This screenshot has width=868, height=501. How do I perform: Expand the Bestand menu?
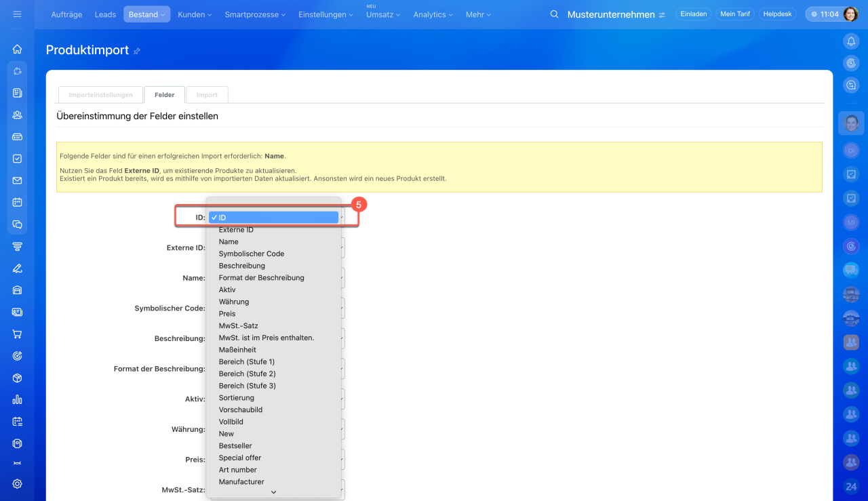click(x=146, y=14)
